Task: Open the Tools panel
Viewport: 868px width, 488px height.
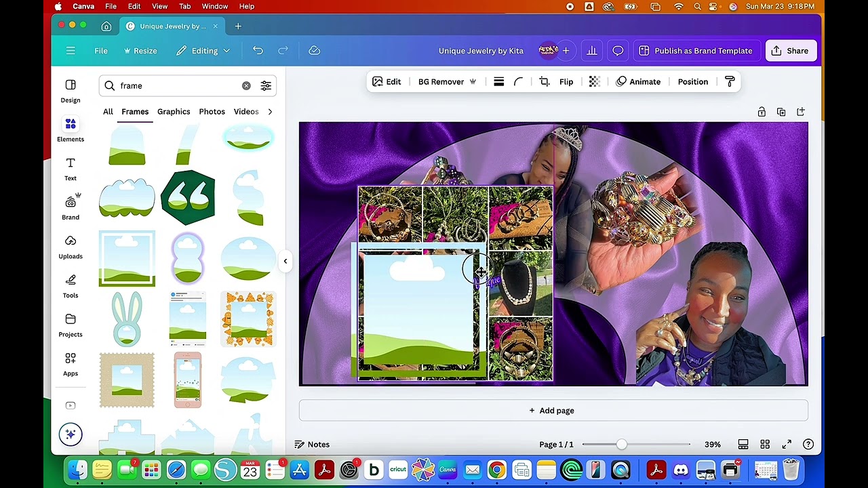Action: pos(71,286)
